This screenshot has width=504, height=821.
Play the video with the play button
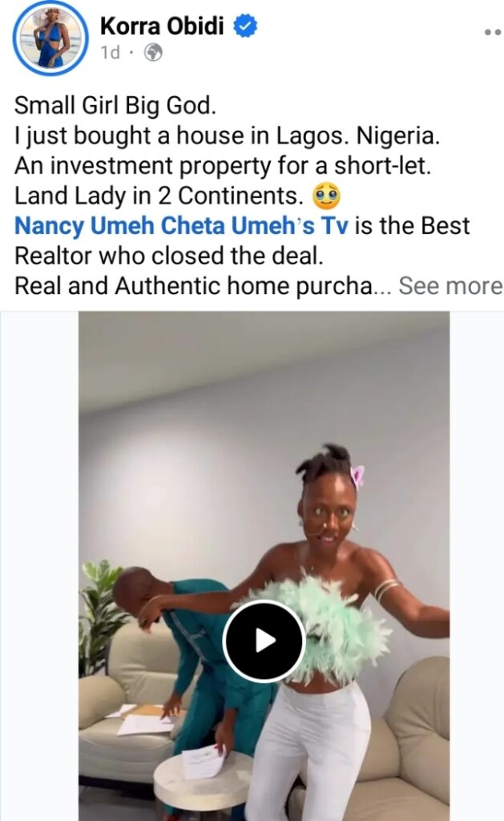264,641
